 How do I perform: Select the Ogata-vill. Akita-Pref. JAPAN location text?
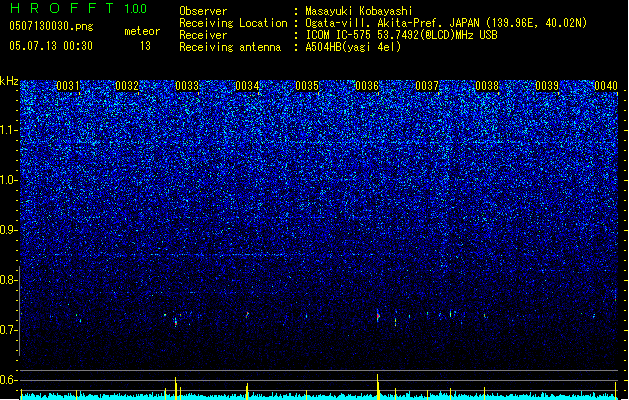[446, 23]
